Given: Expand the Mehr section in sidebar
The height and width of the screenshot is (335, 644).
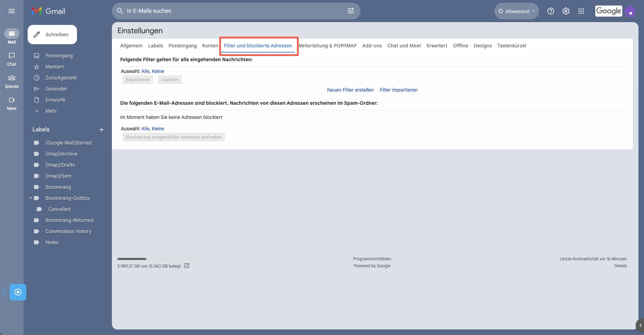Looking at the screenshot, I should 51,111.
